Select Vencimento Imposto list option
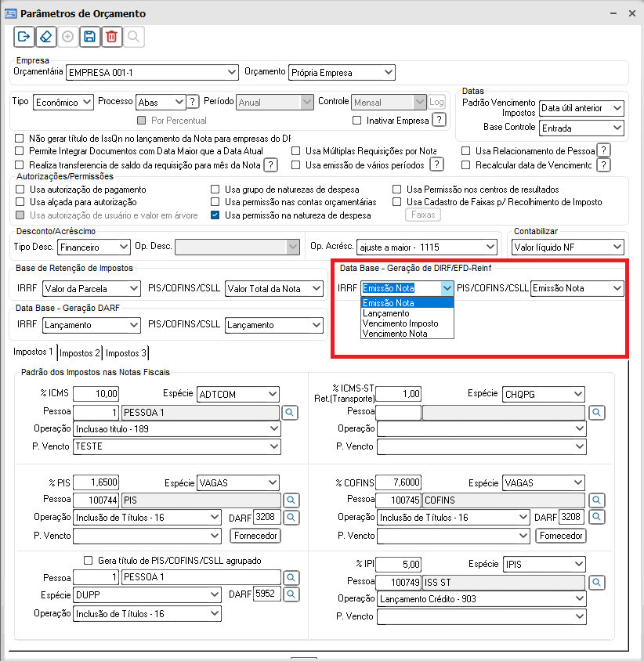 click(407, 323)
